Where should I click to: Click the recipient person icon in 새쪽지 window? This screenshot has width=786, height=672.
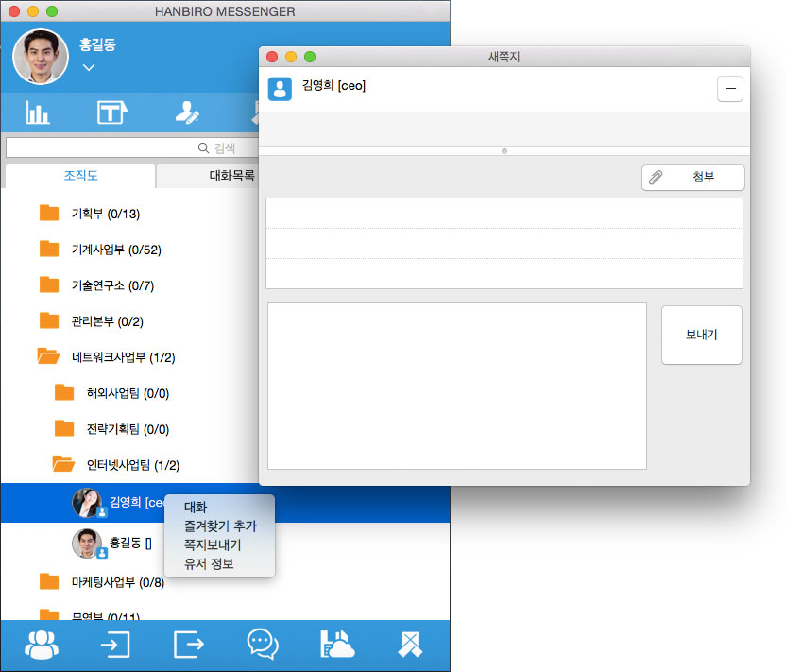(x=280, y=89)
